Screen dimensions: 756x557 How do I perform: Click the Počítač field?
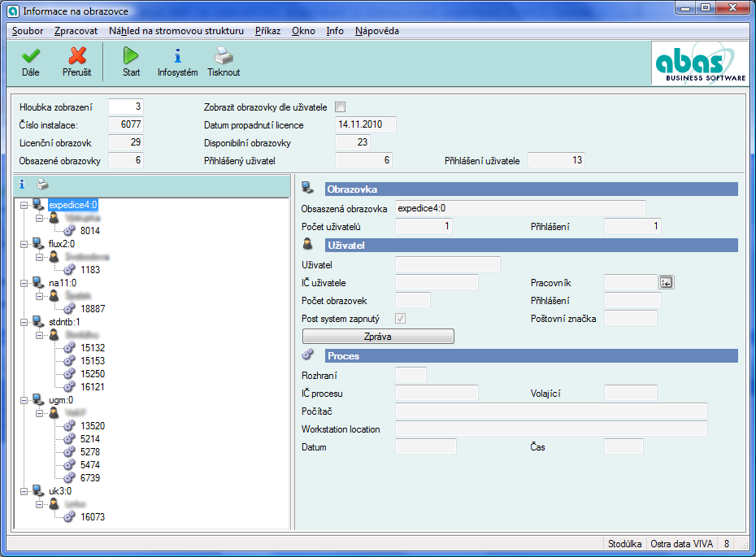tap(551, 411)
